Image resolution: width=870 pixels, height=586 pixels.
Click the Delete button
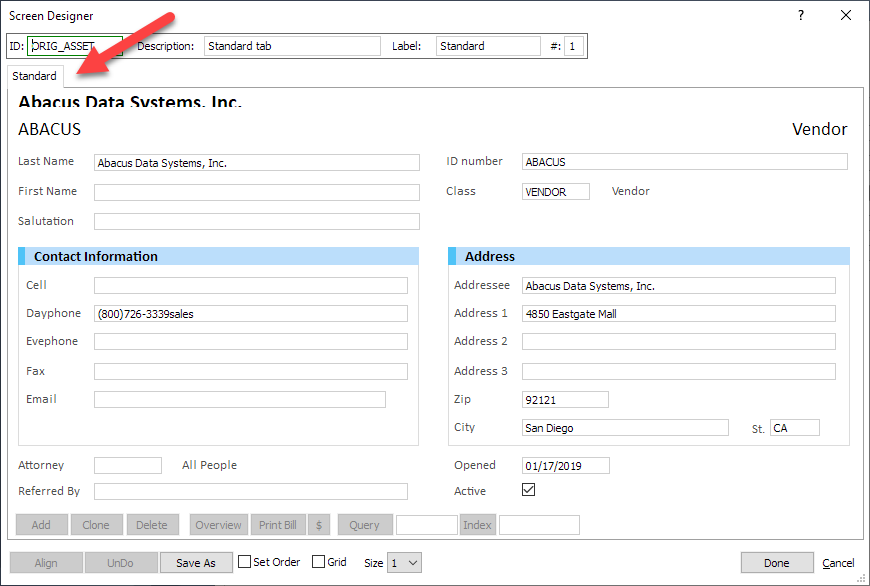153,525
